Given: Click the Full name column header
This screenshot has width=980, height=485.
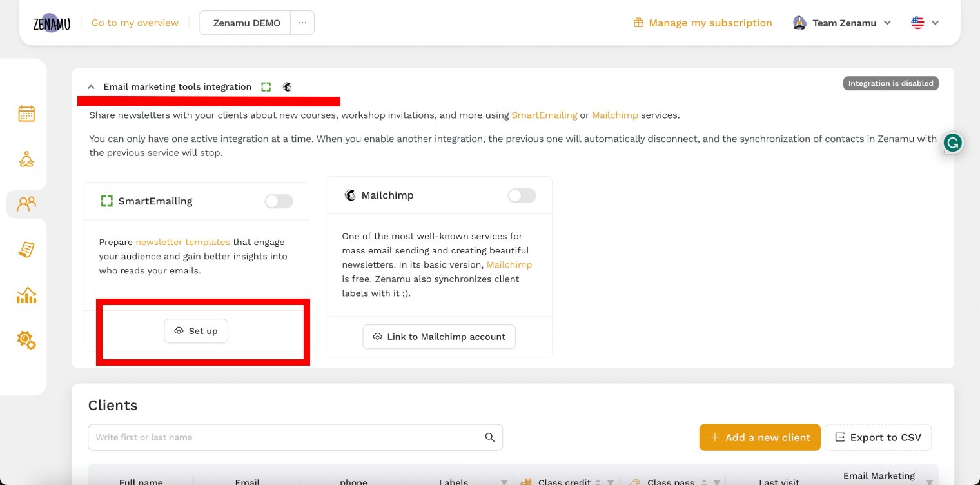Looking at the screenshot, I should (141, 481).
